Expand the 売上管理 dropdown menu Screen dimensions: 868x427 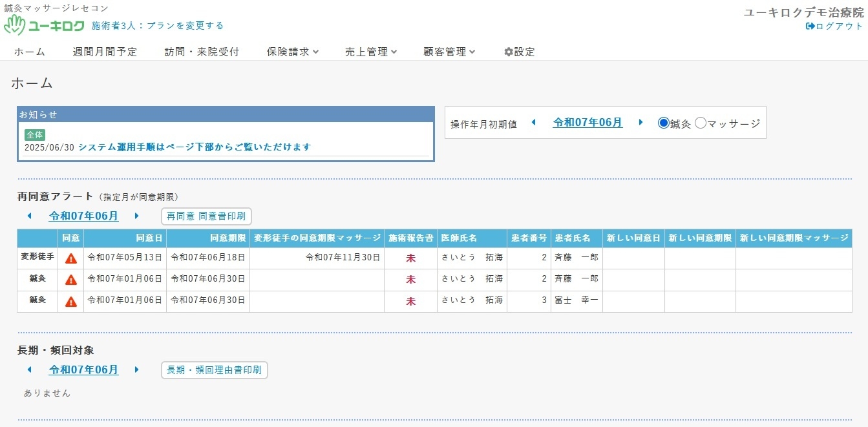coord(371,52)
